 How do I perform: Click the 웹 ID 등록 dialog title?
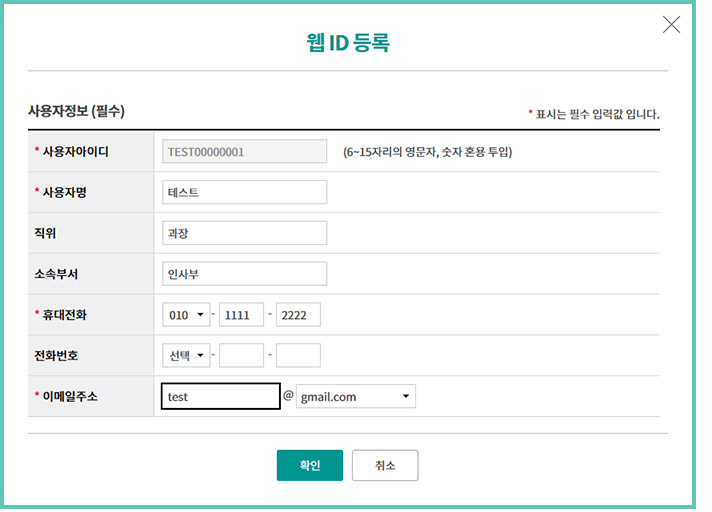[x=347, y=42]
